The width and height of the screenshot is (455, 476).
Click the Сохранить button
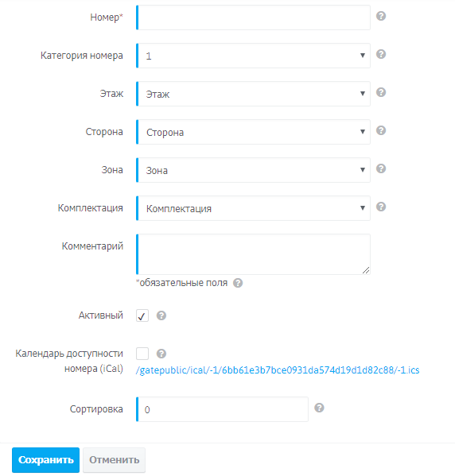[x=45, y=460]
